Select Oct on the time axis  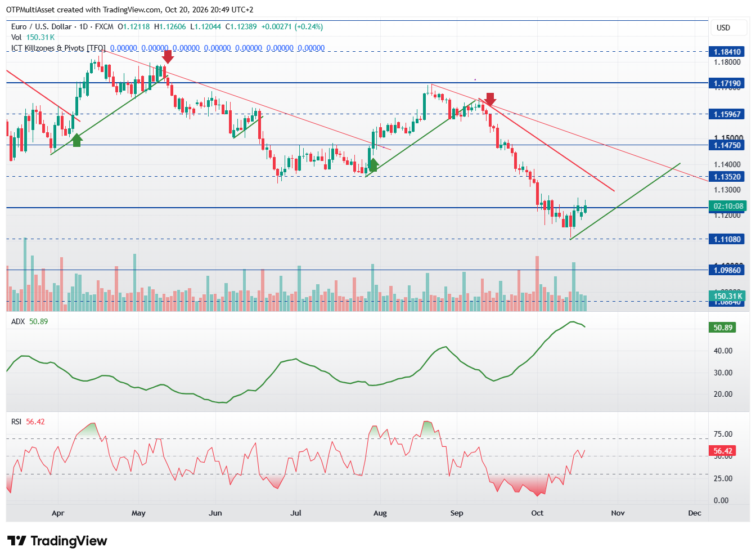coord(537,513)
